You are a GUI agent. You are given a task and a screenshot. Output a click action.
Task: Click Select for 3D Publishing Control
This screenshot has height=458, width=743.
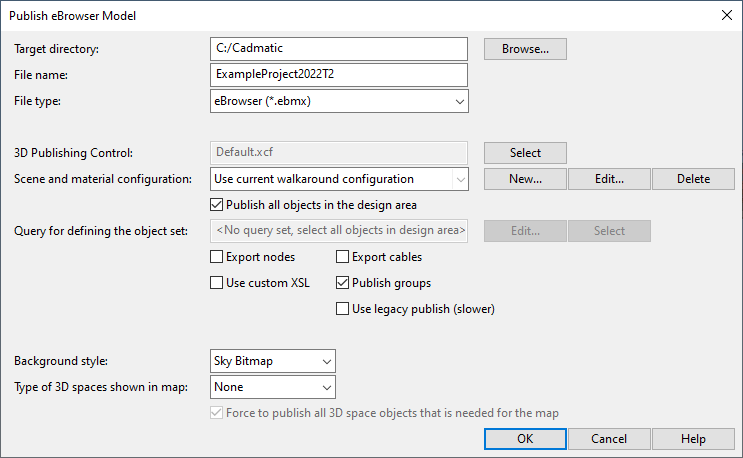(x=525, y=153)
